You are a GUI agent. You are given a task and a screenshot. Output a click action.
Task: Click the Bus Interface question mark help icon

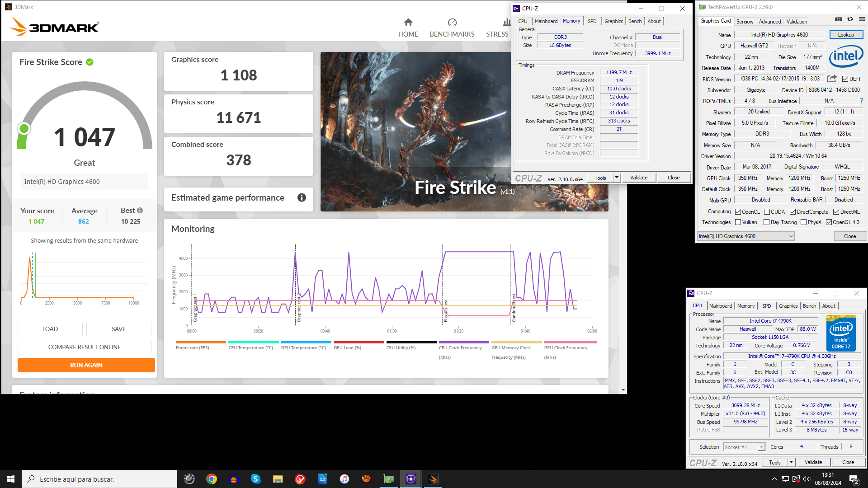pyautogui.click(x=861, y=101)
